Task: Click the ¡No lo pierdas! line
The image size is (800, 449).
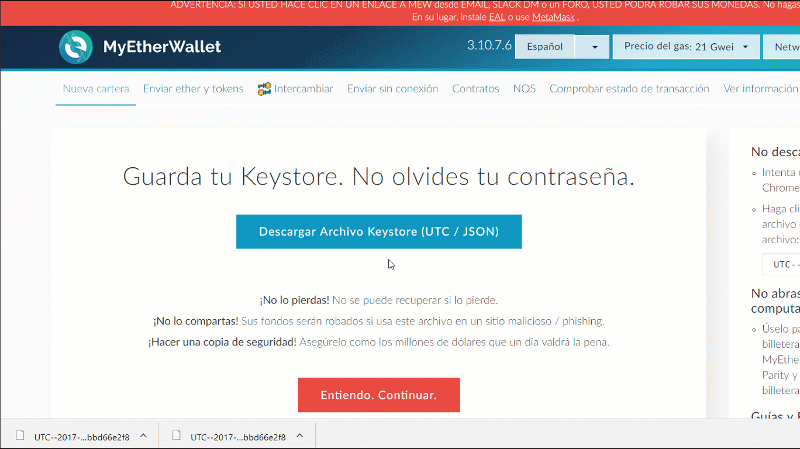Action: pos(379,300)
